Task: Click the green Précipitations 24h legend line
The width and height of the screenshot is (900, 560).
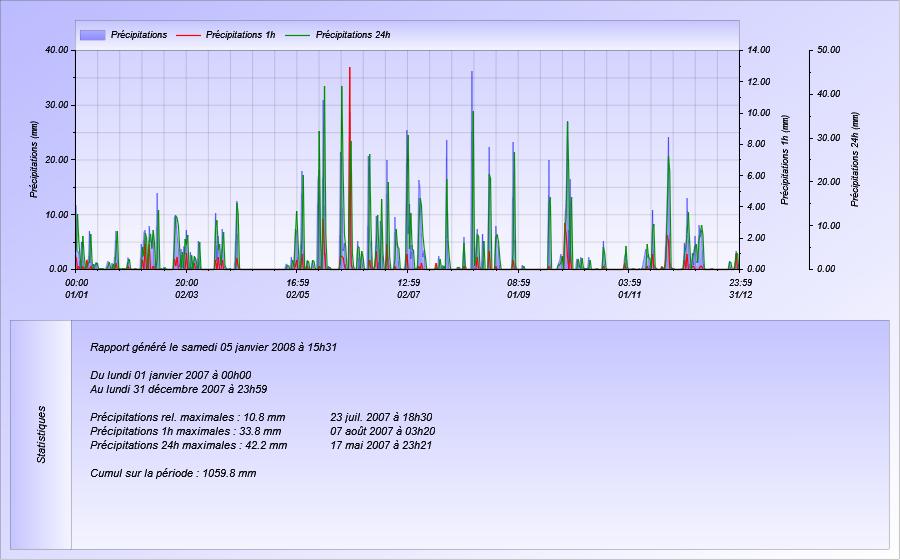Action: (298, 35)
